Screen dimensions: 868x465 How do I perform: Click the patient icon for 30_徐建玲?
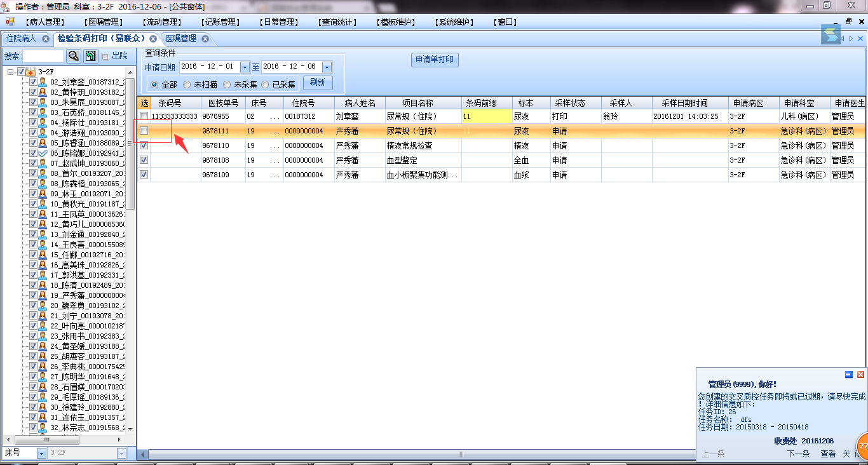tap(43, 407)
